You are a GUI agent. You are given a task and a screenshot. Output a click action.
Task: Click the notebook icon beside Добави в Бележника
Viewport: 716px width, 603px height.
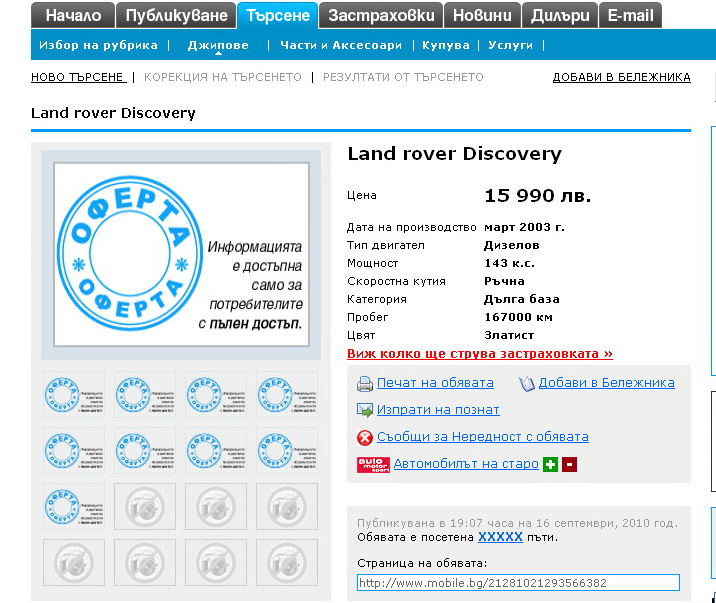pos(527,383)
